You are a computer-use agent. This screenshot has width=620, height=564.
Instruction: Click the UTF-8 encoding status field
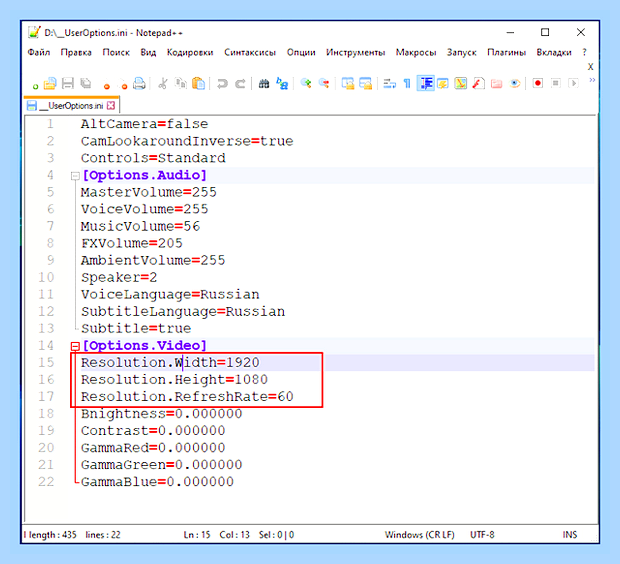pos(482,535)
